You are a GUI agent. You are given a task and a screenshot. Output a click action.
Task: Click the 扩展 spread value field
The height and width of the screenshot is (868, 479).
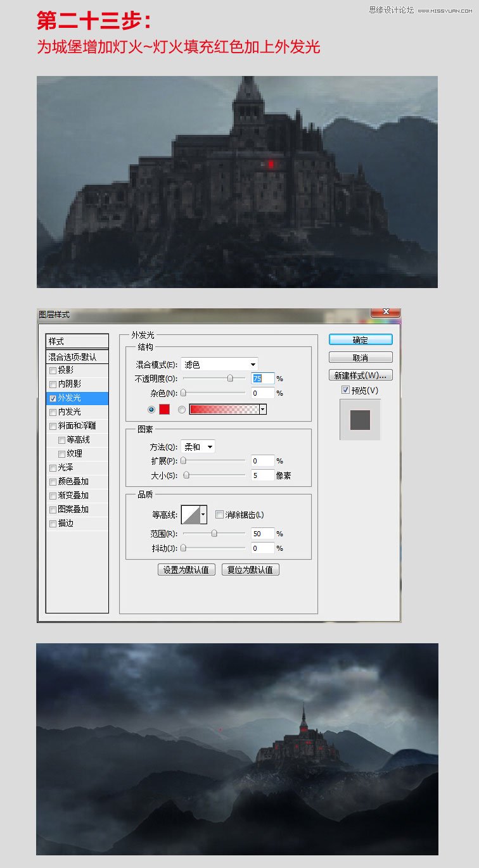pyautogui.click(x=262, y=461)
